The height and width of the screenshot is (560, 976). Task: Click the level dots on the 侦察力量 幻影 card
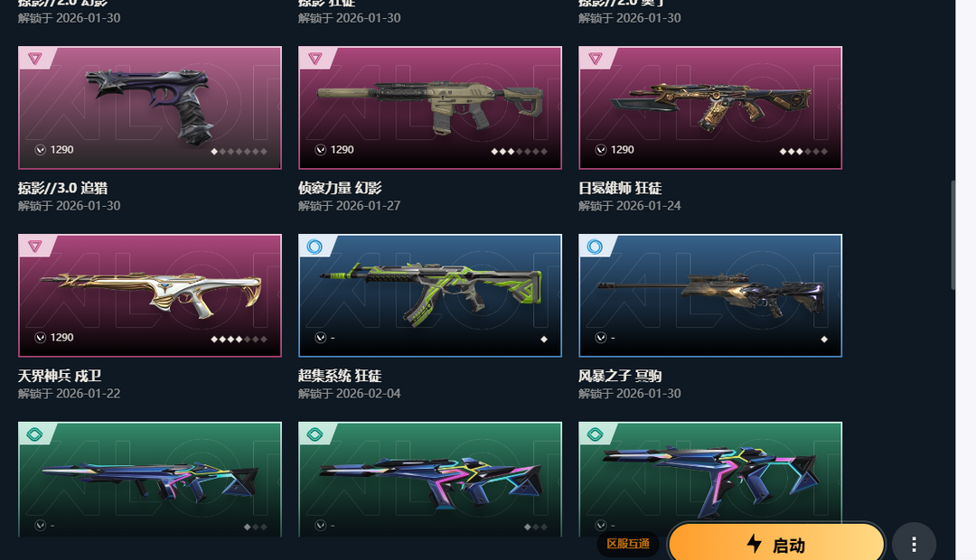pos(519,151)
